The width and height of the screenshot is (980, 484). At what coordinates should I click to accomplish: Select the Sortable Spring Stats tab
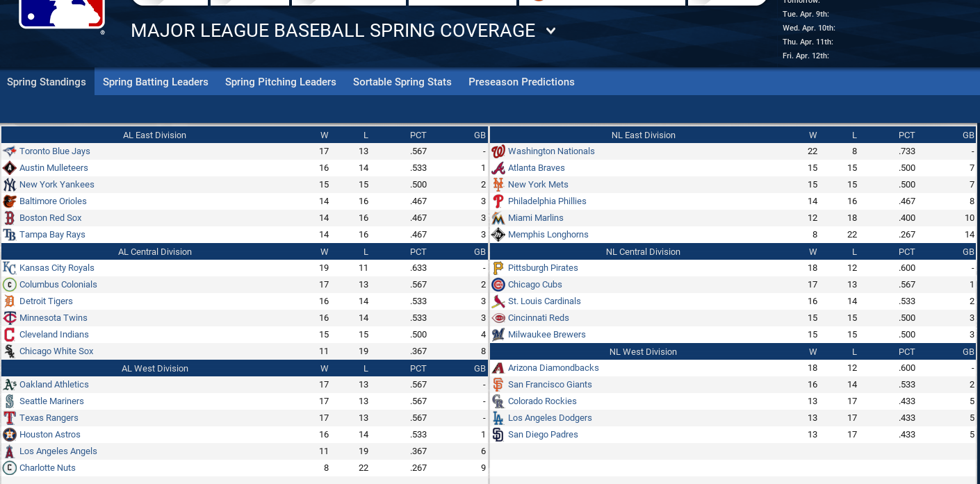402,82
